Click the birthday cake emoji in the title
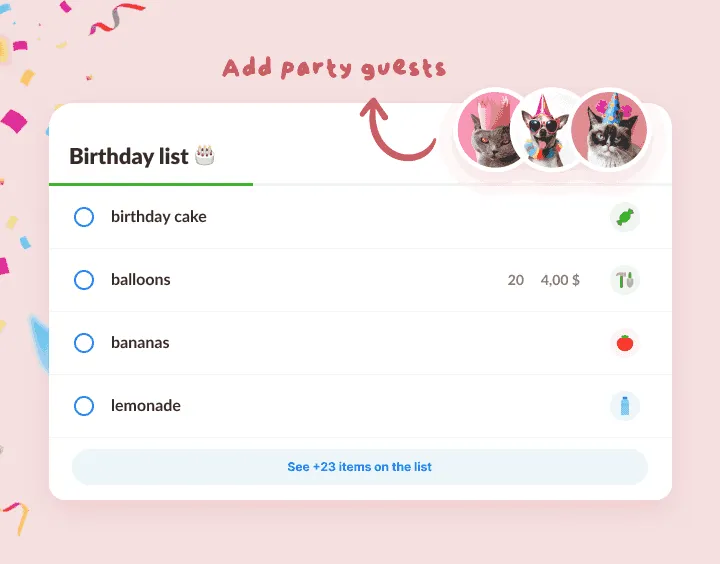 [x=204, y=155]
